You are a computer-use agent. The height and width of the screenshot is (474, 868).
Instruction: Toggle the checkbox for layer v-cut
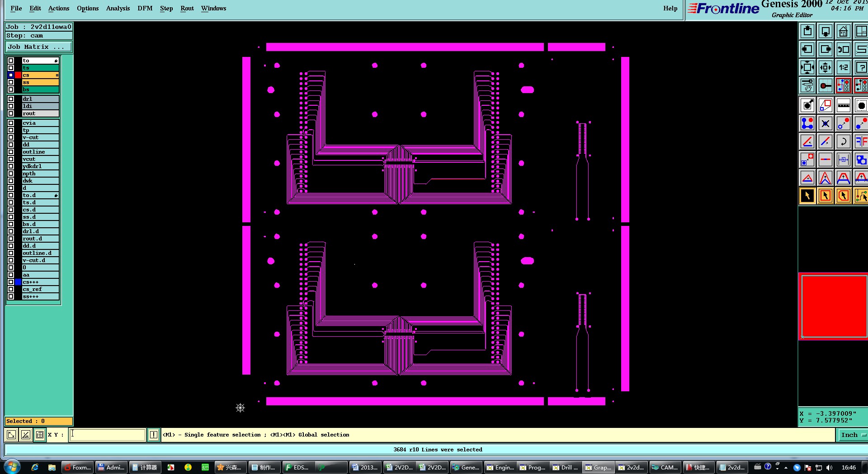[x=11, y=137]
